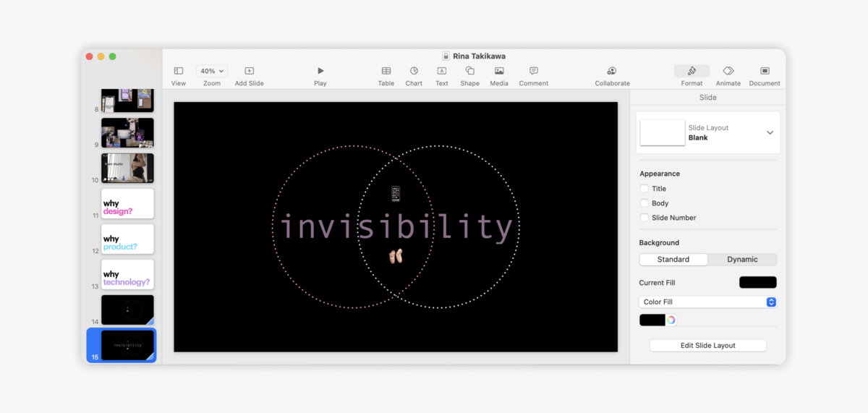Expand the Slide Layout chevron
Image resolution: width=868 pixels, height=413 pixels.
(x=770, y=132)
